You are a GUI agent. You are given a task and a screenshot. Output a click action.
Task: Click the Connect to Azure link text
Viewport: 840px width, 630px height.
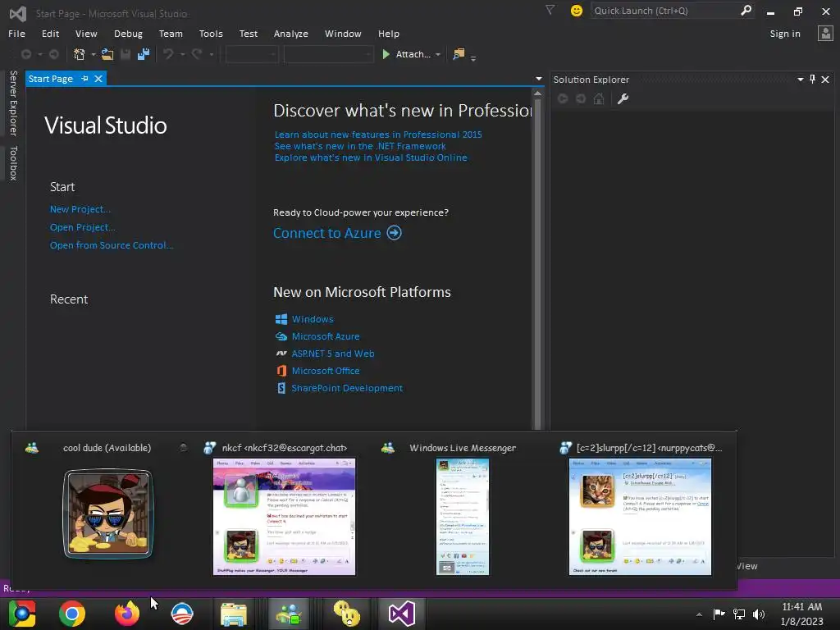[x=327, y=233]
